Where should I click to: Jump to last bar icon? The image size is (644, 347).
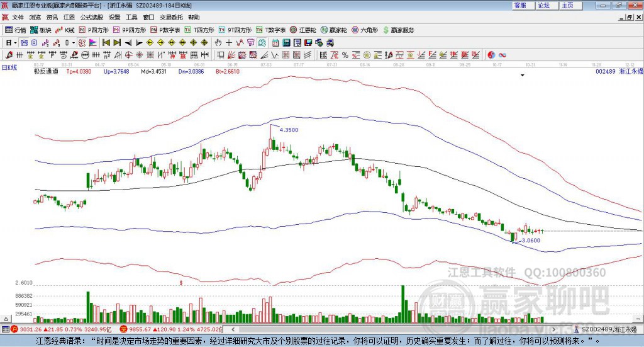(117, 43)
